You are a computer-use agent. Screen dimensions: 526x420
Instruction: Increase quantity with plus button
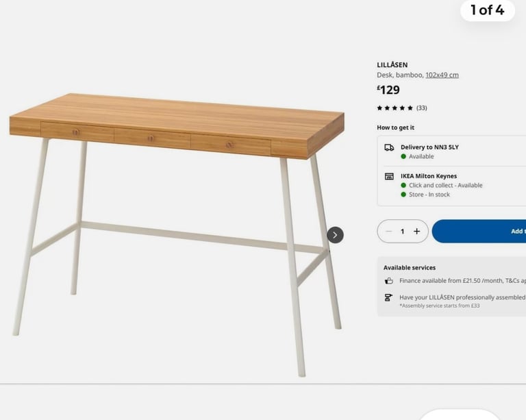coord(416,231)
